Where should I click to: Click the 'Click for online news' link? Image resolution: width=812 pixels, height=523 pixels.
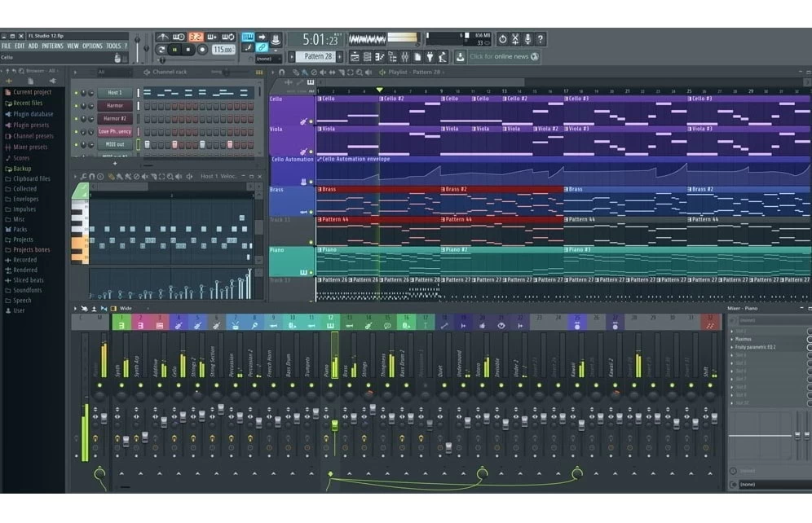click(499, 56)
